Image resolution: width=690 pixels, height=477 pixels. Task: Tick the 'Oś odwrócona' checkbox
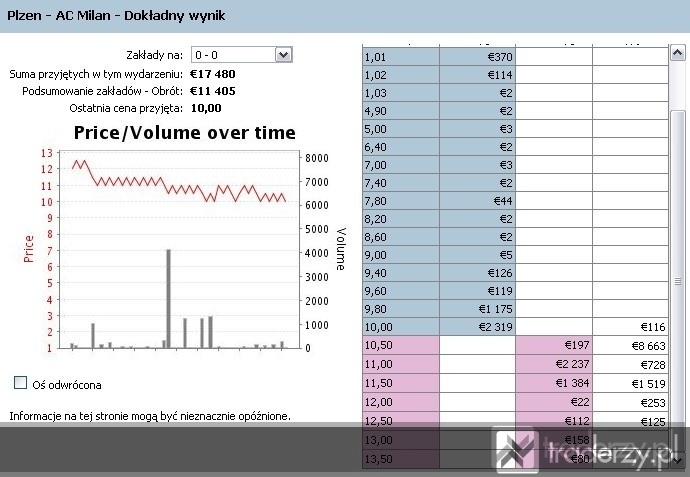click(x=20, y=382)
